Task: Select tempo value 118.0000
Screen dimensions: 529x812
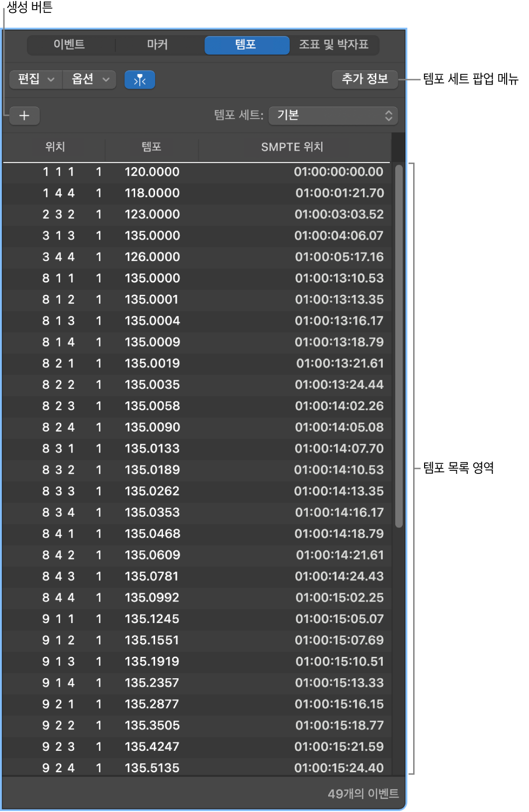Action: point(152,193)
